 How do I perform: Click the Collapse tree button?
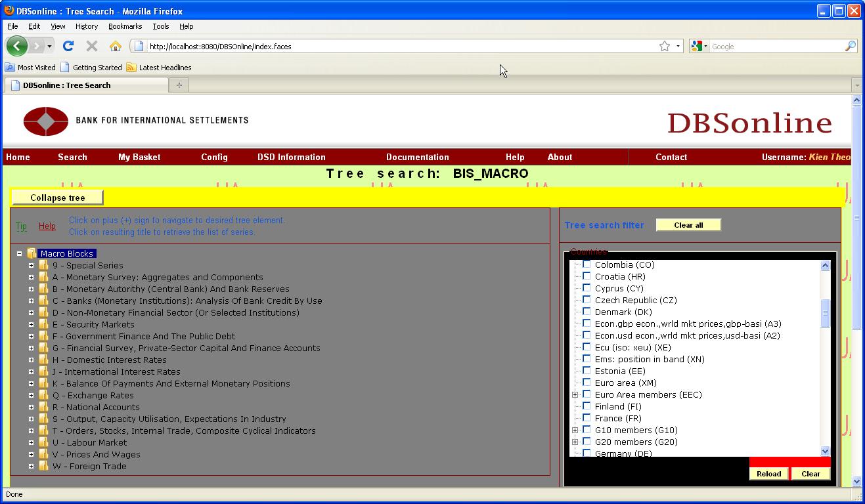tap(58, 198)
